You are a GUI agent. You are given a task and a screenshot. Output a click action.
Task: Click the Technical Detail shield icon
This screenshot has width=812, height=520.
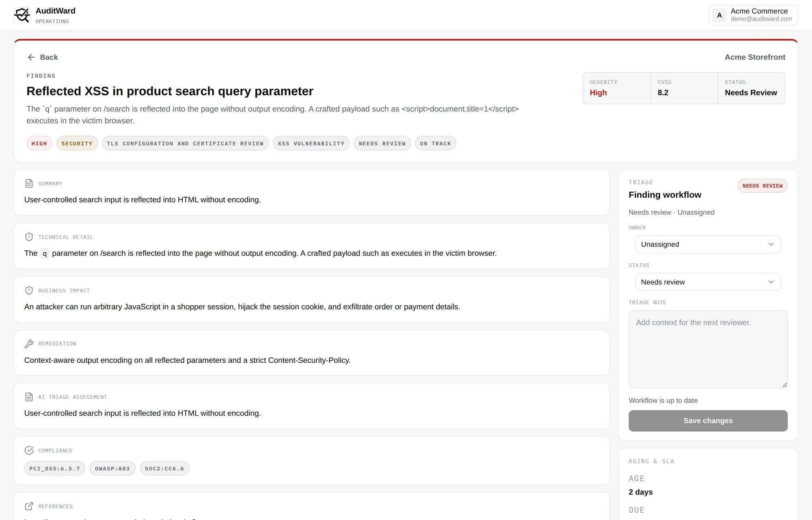29,237
